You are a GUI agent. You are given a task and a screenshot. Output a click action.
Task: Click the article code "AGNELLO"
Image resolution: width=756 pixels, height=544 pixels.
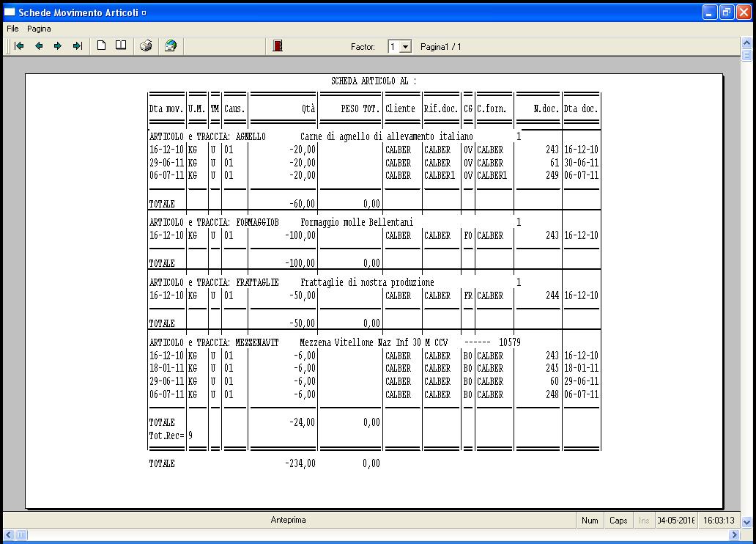click(x=251, y=136)
